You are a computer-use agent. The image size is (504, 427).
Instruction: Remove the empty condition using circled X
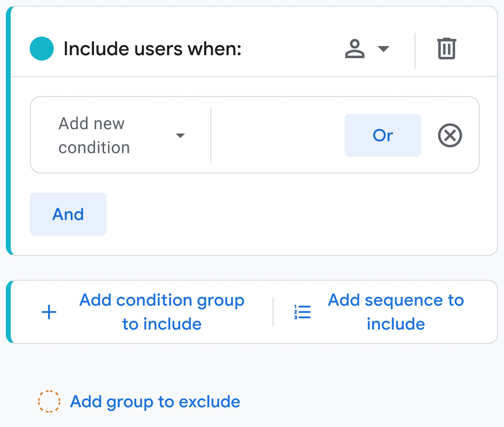[x=450, y=136]
